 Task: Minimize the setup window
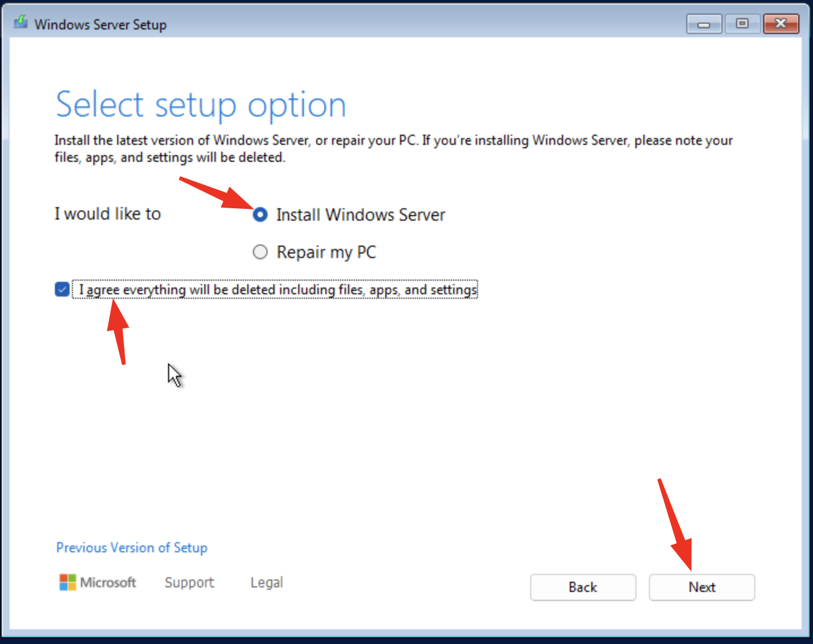[x=704, y=24]
